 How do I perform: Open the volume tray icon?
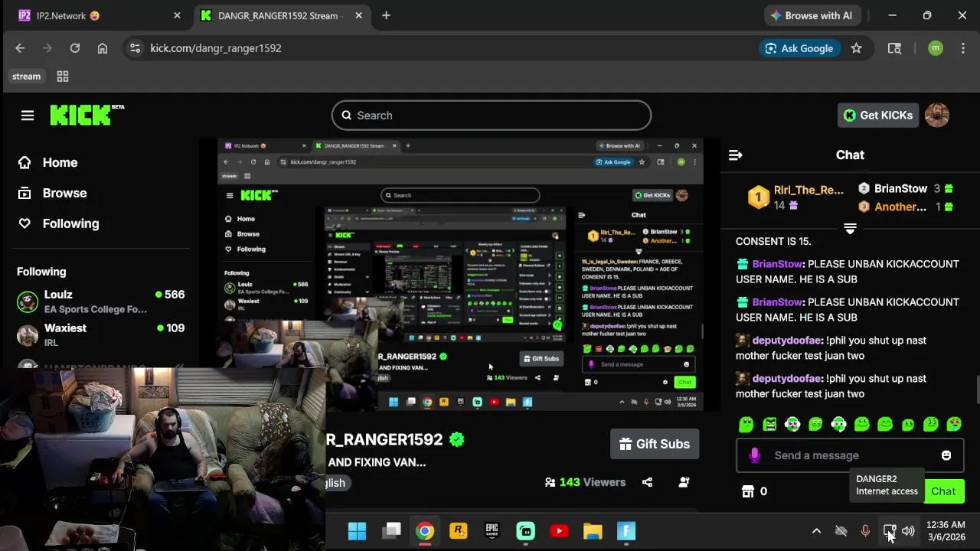point(908,531)
